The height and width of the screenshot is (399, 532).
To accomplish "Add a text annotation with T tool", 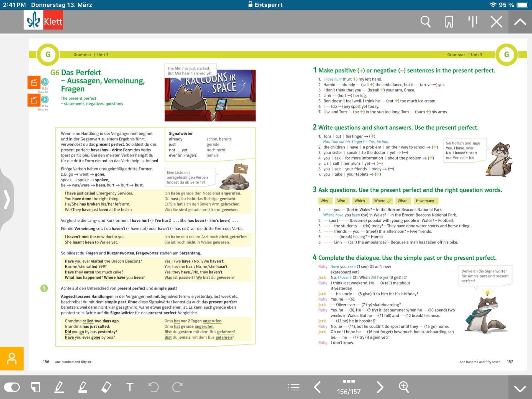I will pyautogui.click(x=130, y=387).
